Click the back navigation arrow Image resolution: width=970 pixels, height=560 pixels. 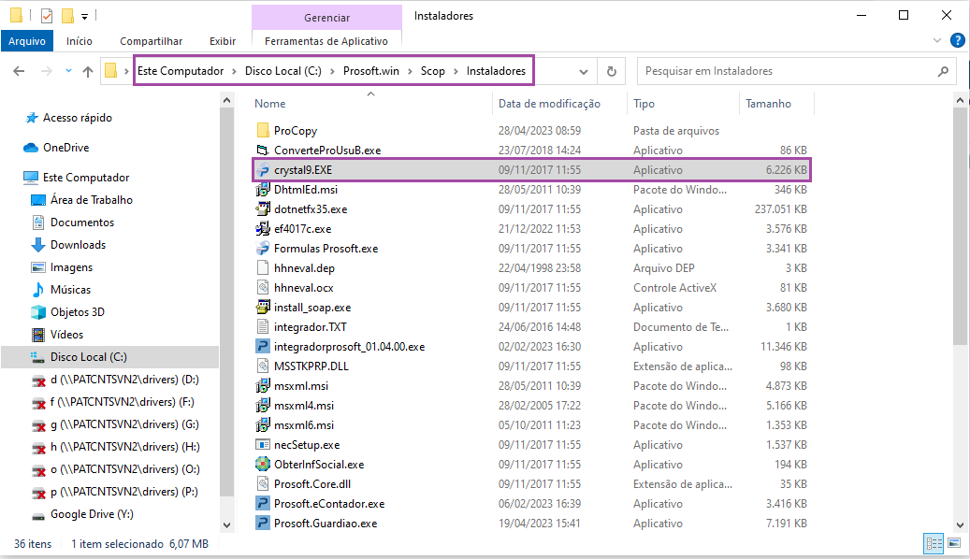[19, 71]
